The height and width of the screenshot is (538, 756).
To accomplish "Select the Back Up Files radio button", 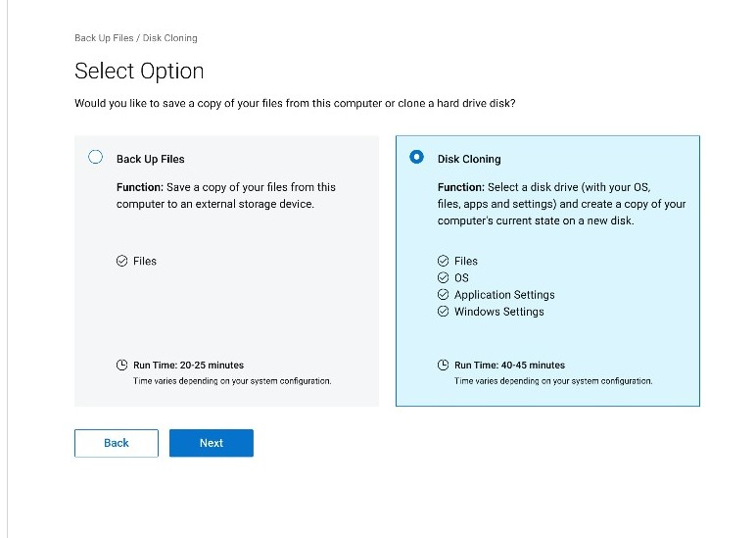I will coord(95,157).
